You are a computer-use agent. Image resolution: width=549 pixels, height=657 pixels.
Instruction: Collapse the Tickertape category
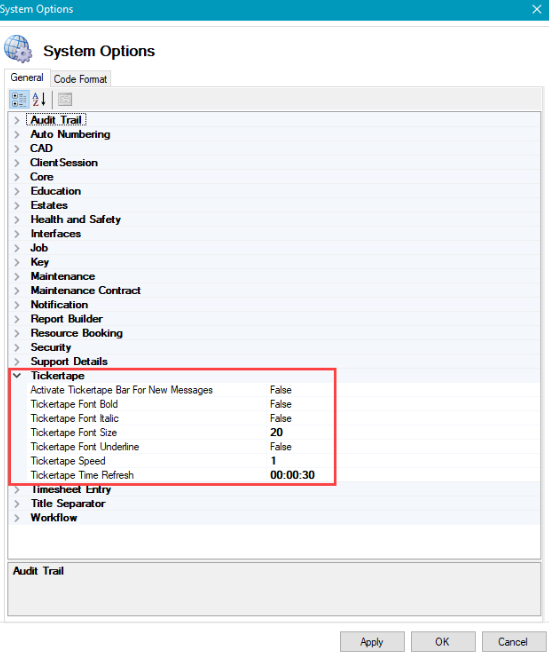(17, 376)
